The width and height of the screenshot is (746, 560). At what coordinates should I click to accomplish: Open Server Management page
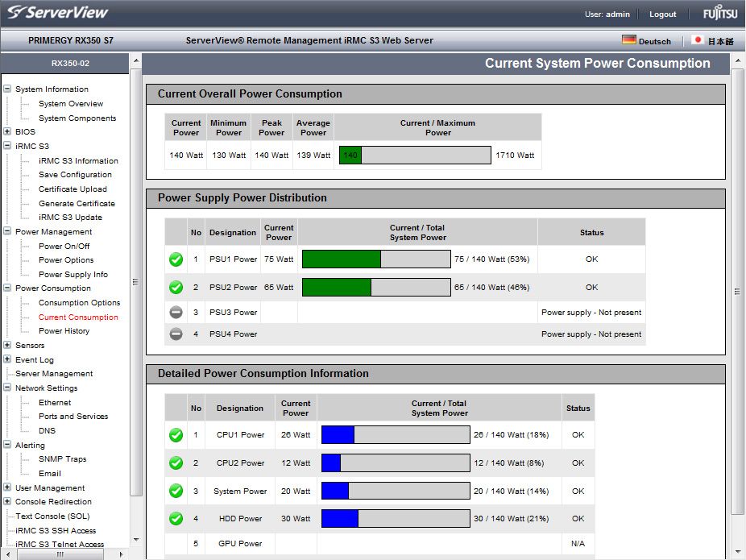coord(54,374)
